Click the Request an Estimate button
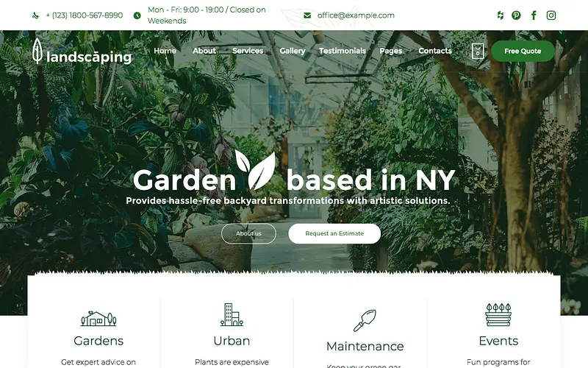Screen dimensions: 588x368 point(334,233)
